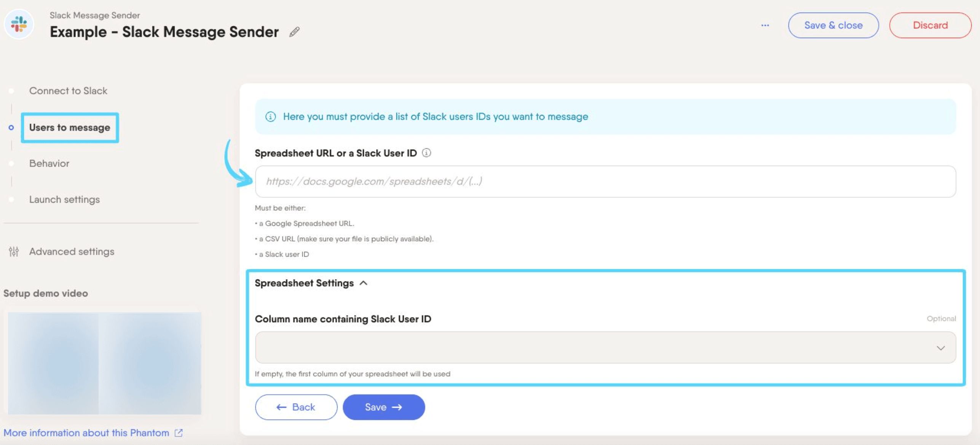Viewport: 980px width, 445px height.
Task: Play the Setup demo video thumbnail
Action: point(104,363)
